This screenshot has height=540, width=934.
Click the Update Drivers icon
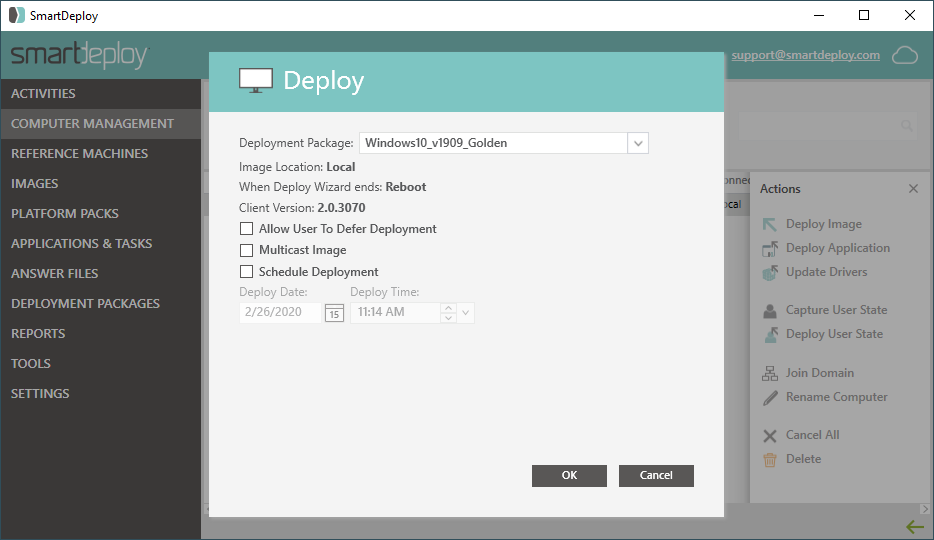tap(770, 272)
